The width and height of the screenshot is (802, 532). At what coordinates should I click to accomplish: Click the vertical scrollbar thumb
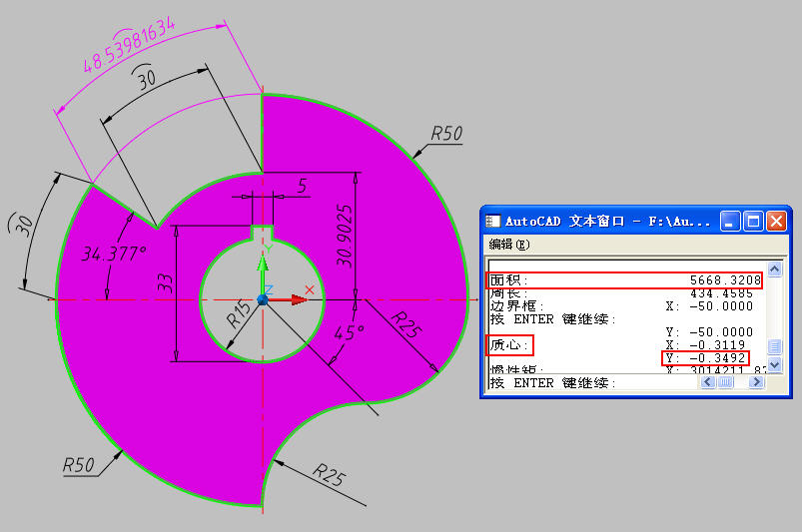click(775, 346)
